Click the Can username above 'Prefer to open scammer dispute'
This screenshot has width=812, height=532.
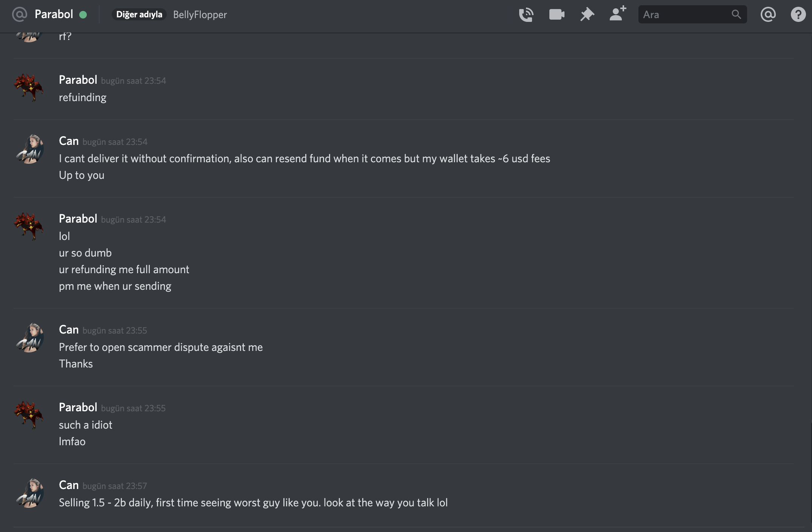69,329
